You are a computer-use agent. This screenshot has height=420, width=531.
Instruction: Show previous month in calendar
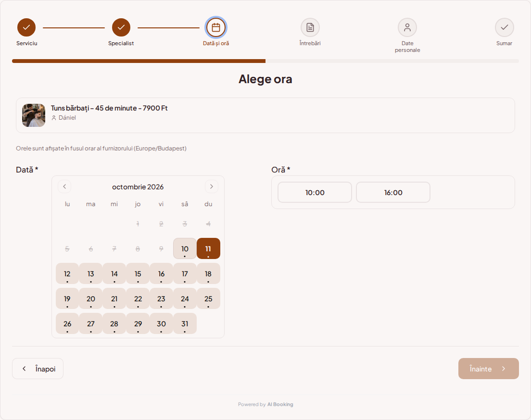64,186
